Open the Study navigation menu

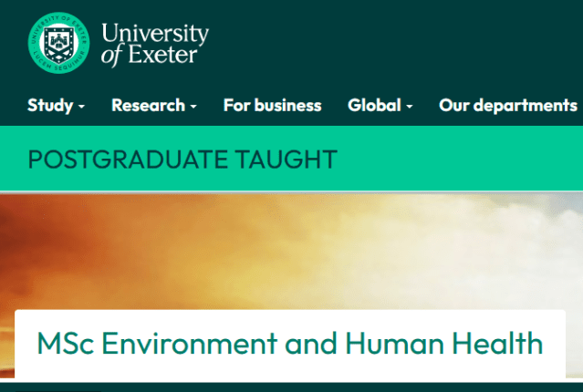(50, 105)
